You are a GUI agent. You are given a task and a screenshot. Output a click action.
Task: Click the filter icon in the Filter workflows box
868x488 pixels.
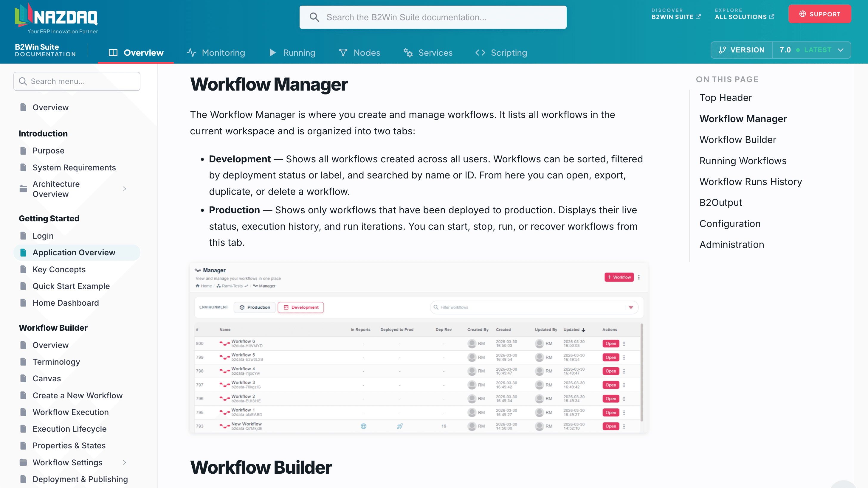[631, 307]
